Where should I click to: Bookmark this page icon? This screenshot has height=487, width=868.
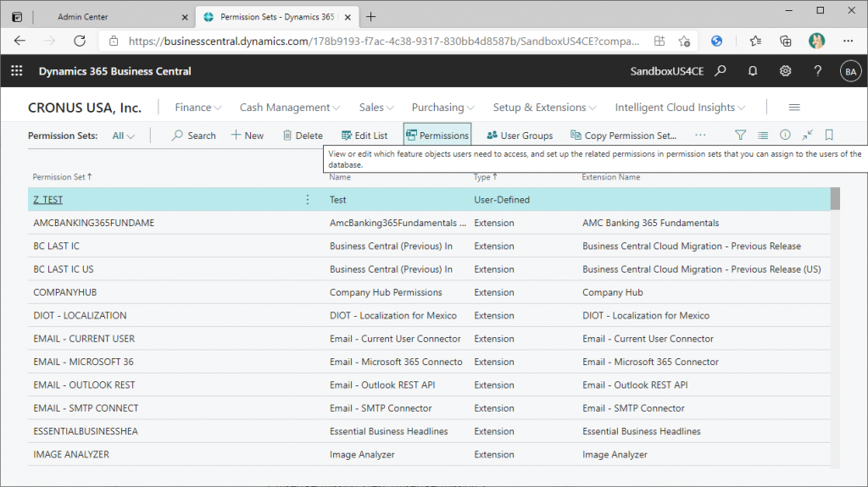[x=829, y=135]
